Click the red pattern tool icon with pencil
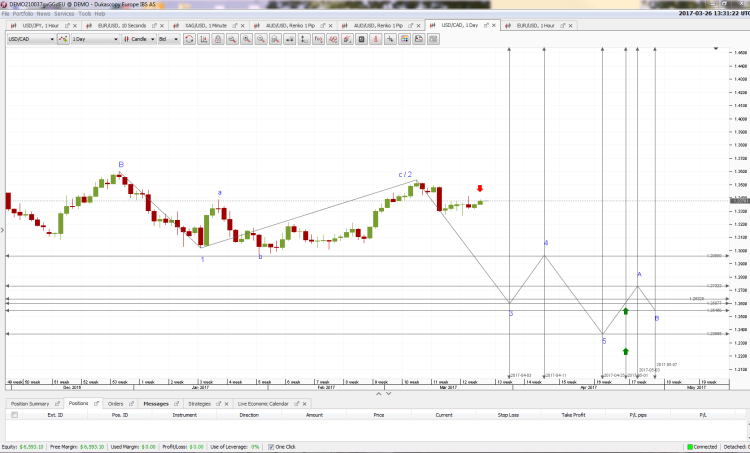750x453 pixels. pos(347,39)
